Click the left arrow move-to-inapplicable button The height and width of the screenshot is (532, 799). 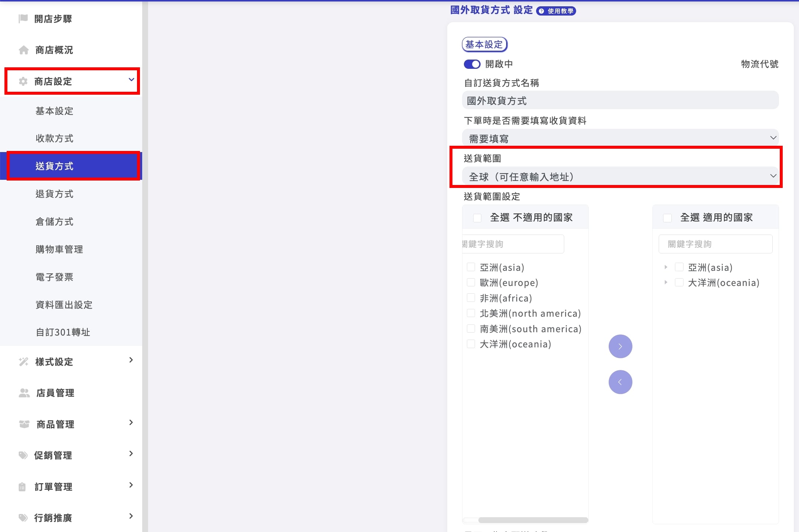pos(621,382)
